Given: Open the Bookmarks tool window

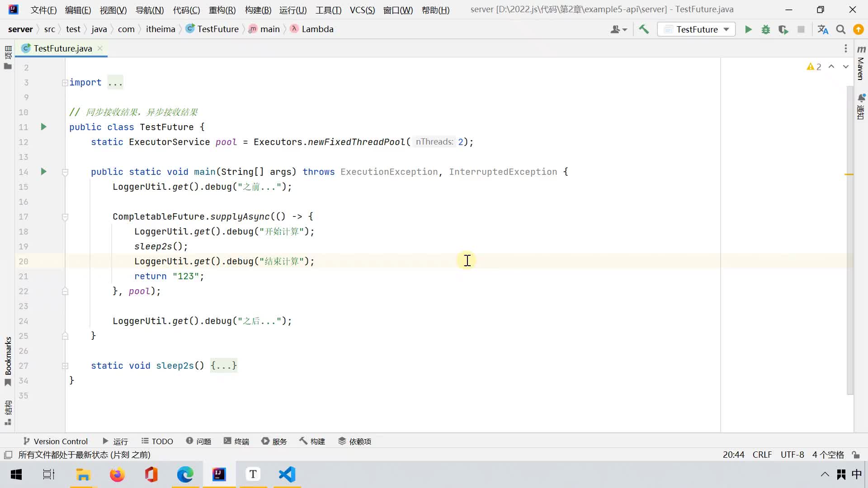Looking at the screenshot, I should (x=8, y=361).
